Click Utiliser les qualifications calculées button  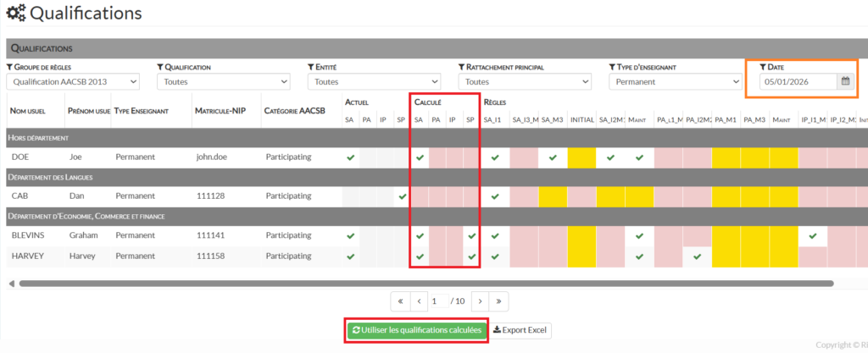(x=415, y=330)
